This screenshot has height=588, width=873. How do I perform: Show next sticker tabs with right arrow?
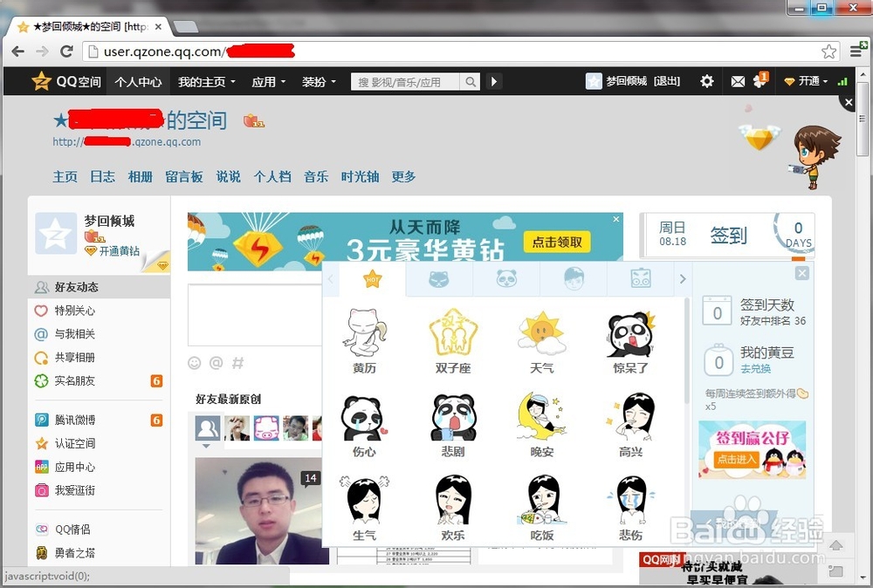point(683,278)
